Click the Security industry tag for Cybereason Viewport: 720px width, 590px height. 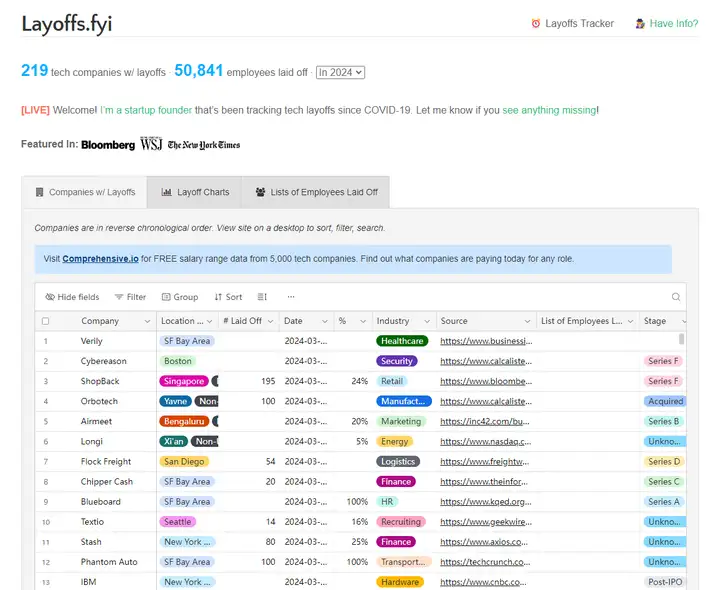tap(397, 361)
